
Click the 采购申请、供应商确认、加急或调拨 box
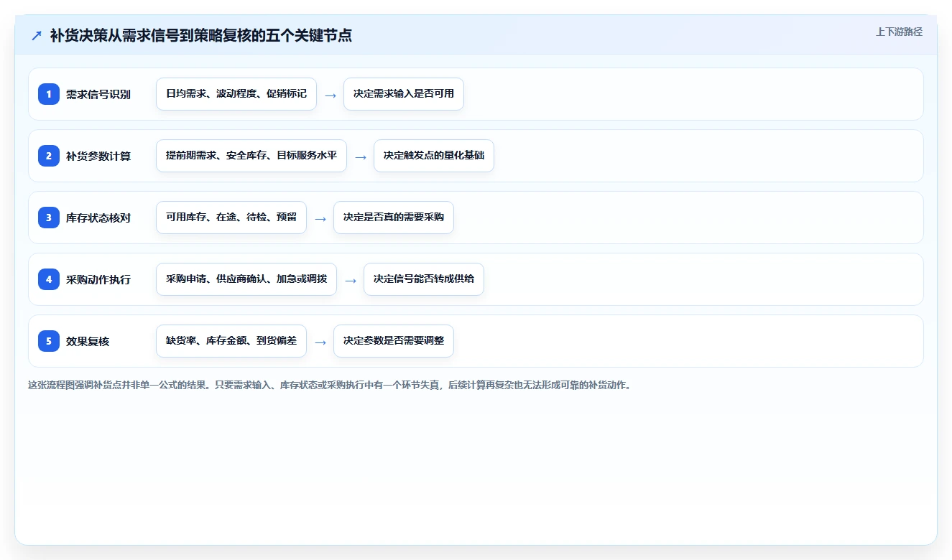246,279
